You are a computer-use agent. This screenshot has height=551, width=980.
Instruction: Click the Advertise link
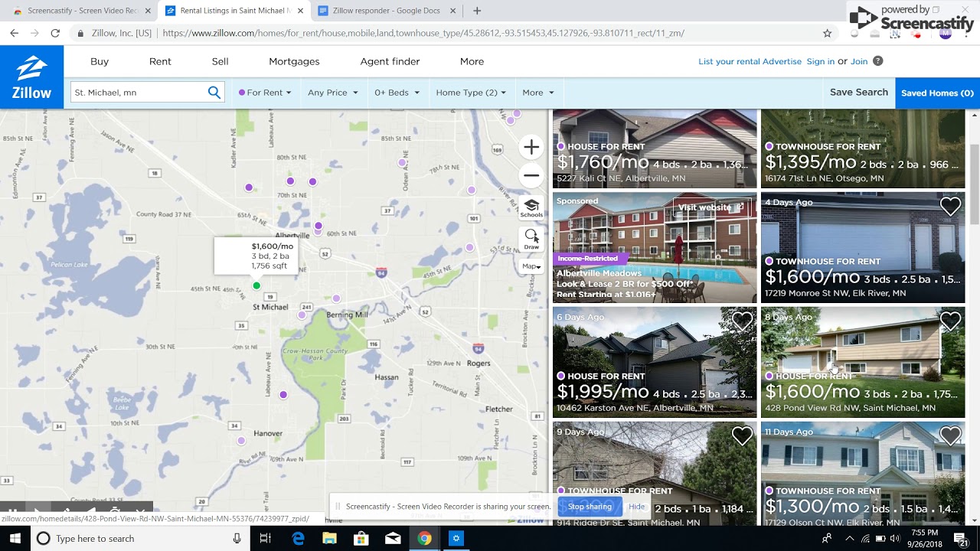(781, 61)
